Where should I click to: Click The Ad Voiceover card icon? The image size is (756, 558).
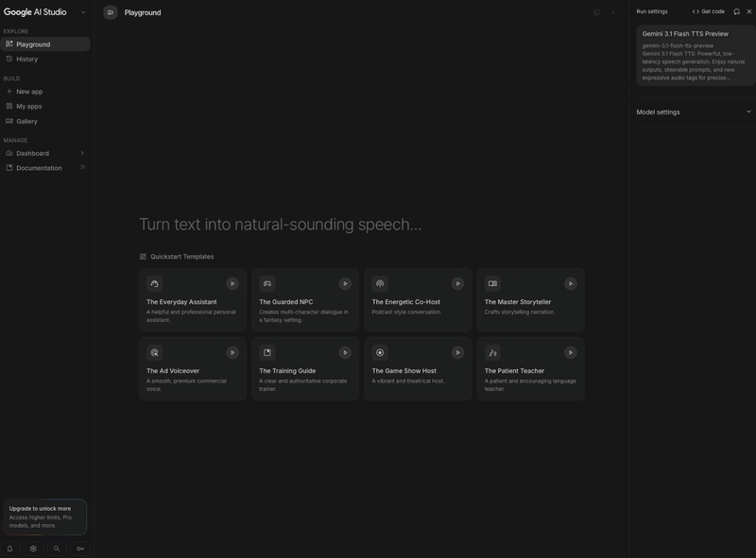154,352
